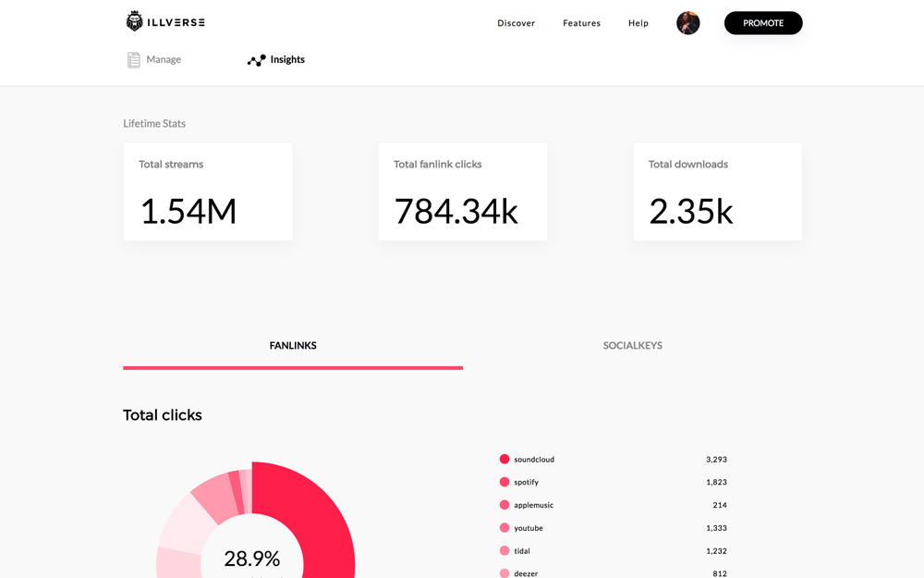This screenshot has width=924, height=578.
Task: Click the 784.34k fanlink clicks value
Action: (x=456, y=211)
